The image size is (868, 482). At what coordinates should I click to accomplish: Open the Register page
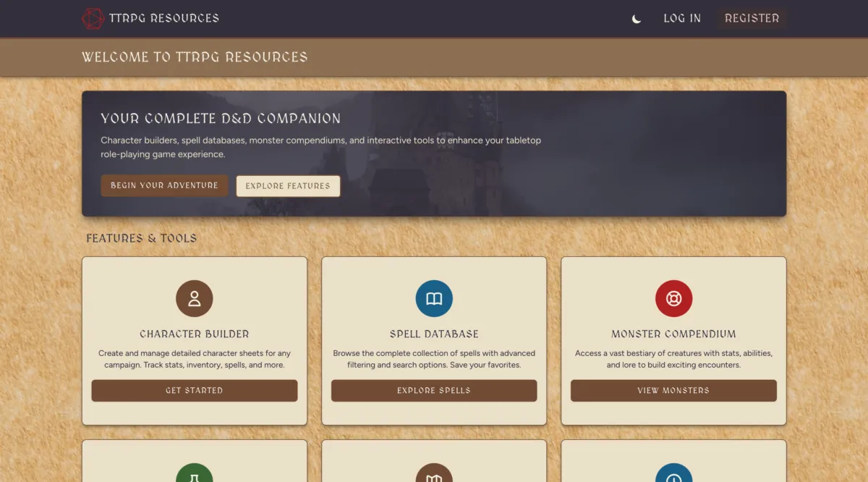(752, 19)
